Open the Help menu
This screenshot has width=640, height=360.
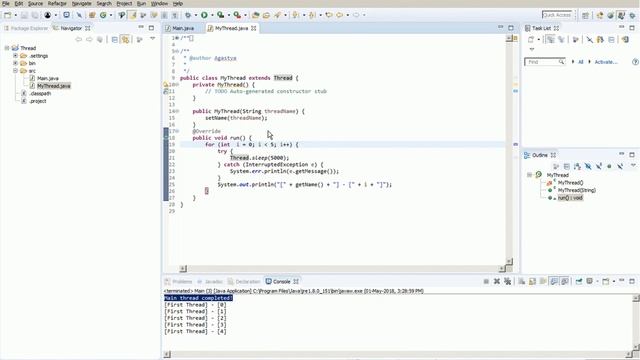click(178, 3)
